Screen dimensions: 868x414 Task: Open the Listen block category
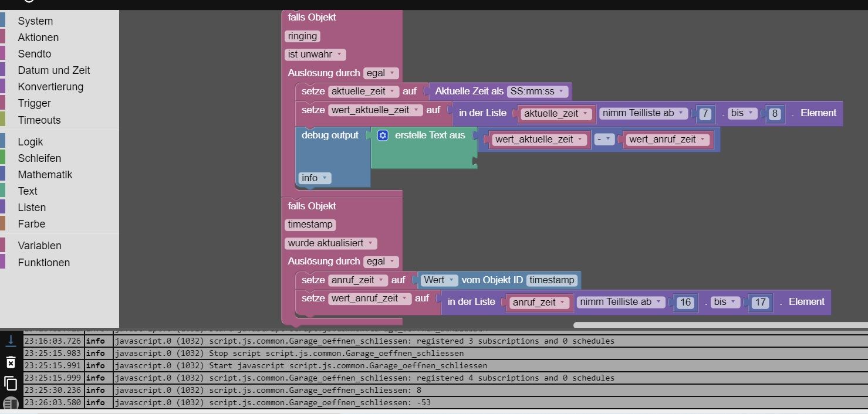coord(32,208)
